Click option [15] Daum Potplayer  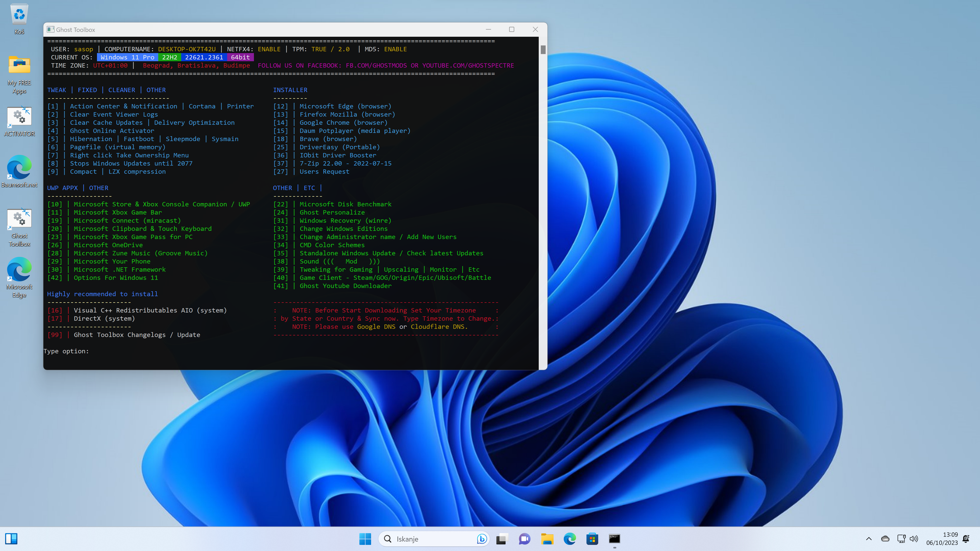342,131
